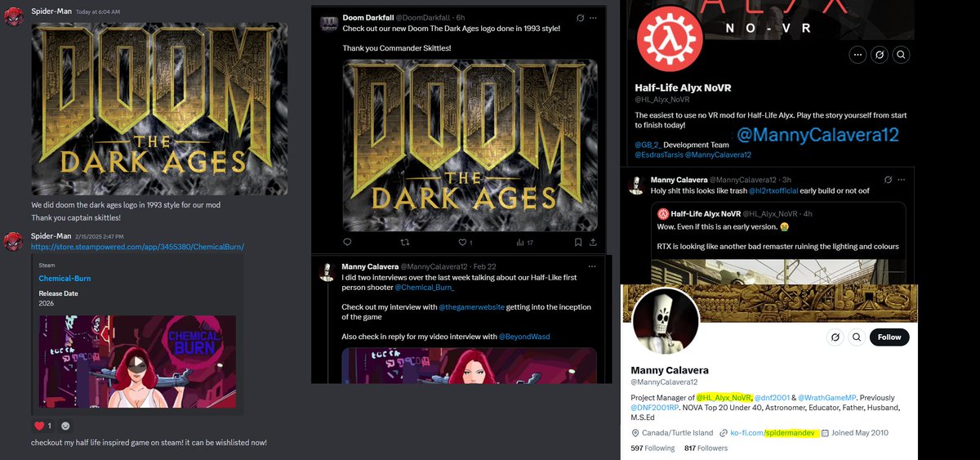Click the retweet icon under Doom Darkfall tweet
This screenshot has width=980, height=460.
click(x=403, y=242)
